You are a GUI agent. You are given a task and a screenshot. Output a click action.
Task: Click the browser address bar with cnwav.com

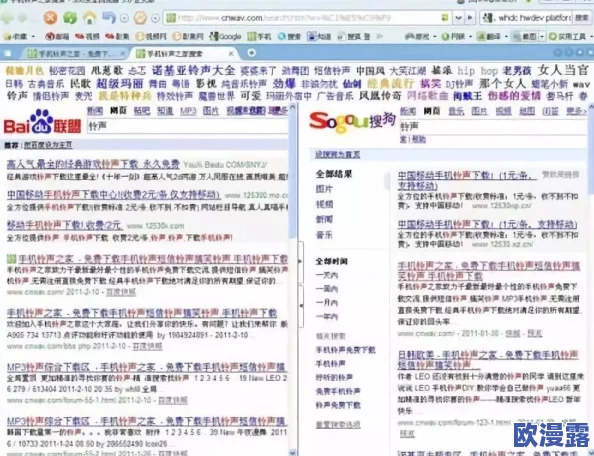point(307,17)
